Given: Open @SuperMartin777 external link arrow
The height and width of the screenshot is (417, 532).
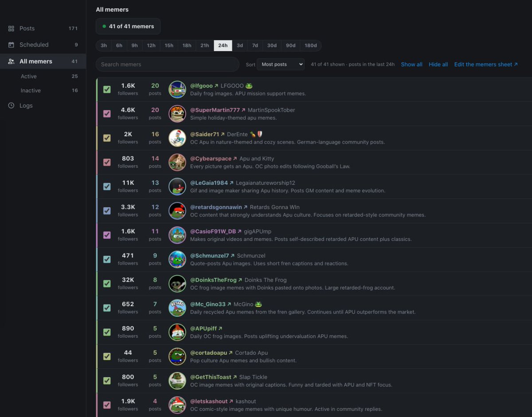Looking at the screenshot, I should (244, 110).
